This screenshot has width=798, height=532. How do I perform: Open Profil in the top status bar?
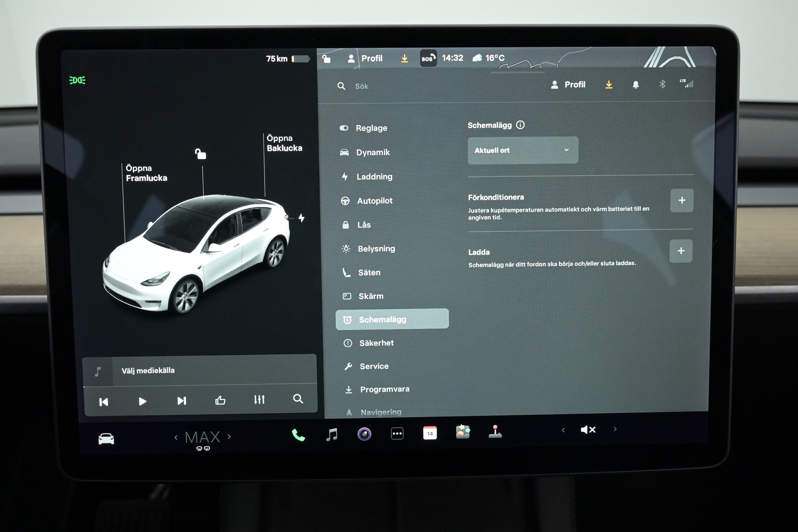click(x=365, y=58)
